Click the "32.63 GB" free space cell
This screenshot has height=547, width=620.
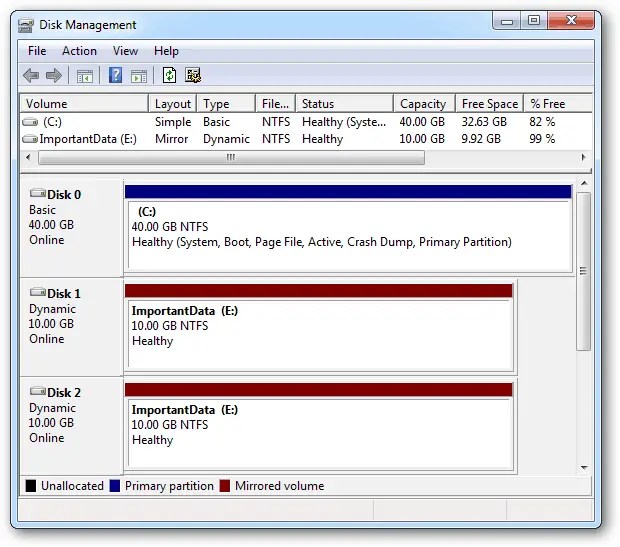click(484, 122)
